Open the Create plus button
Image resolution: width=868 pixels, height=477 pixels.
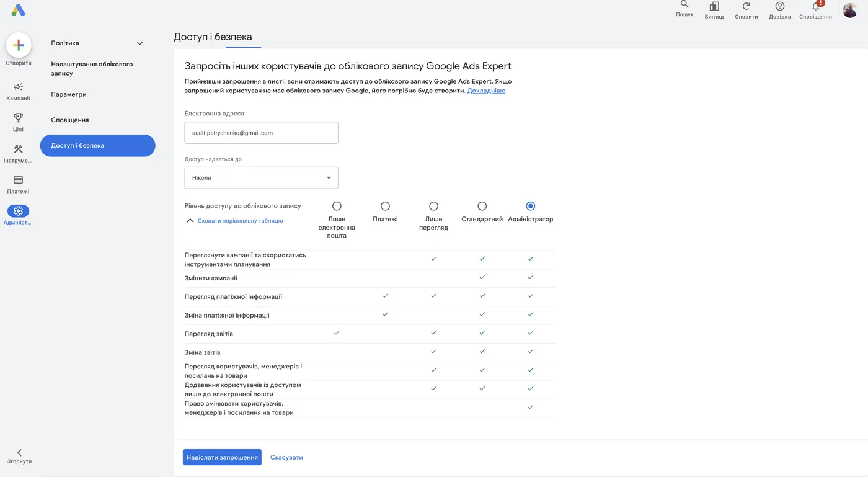click(x=19, y=45)
